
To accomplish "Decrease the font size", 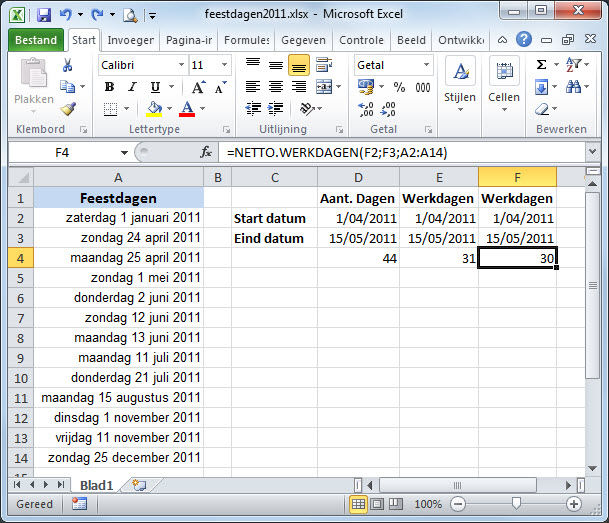I will point(221,87).
